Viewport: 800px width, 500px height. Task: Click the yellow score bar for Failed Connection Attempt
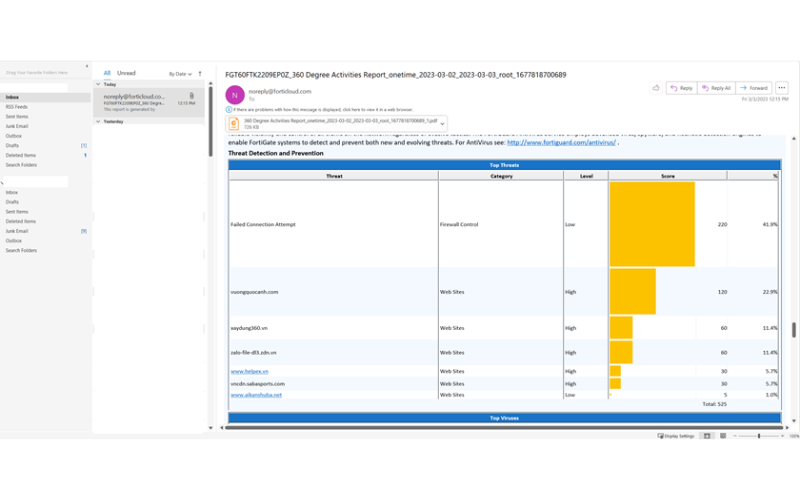652,224
